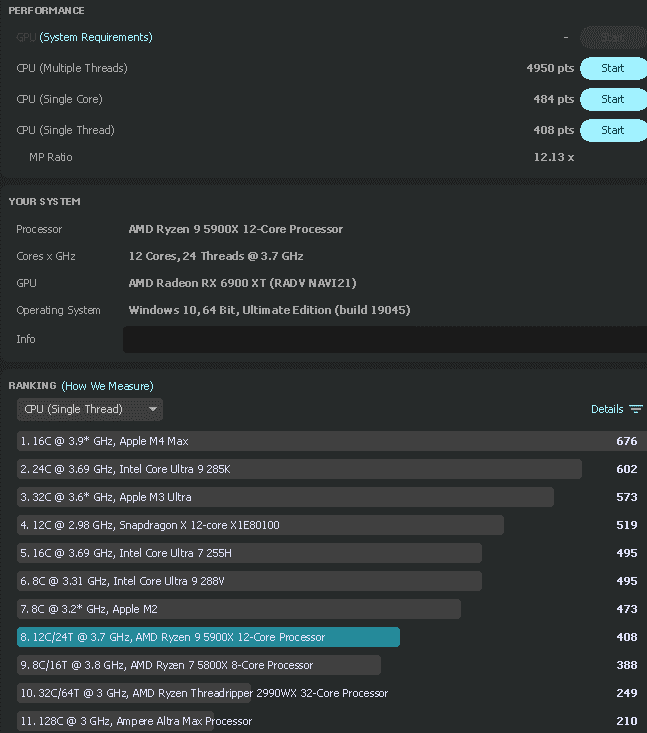Start the CPU Multiple Threads benchmark
647x733 pixels.
pos(613,68)
